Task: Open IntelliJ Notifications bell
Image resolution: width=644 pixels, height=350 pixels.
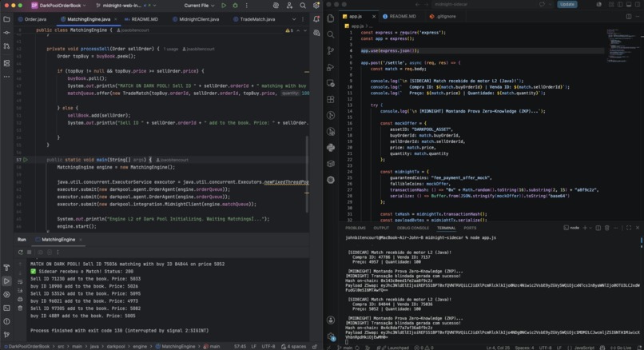Action: (316, 19)
